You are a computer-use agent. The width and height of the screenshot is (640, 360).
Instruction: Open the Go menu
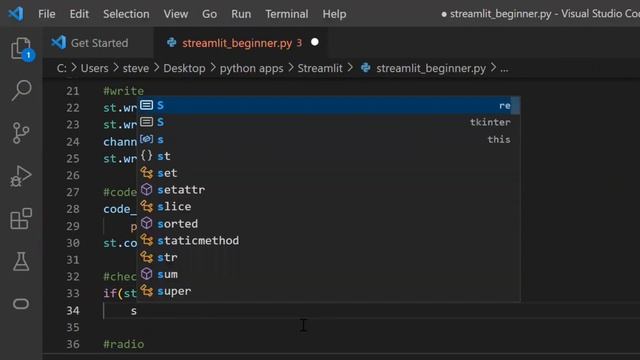pyautogui.click(x=209, y=14)
